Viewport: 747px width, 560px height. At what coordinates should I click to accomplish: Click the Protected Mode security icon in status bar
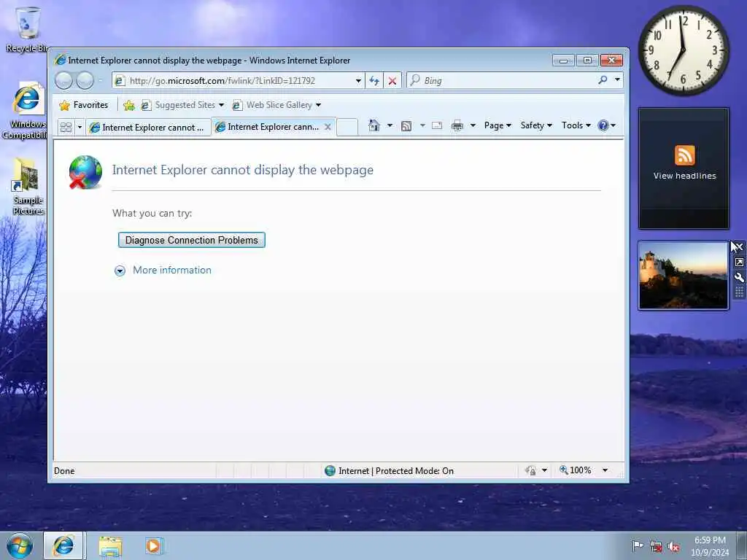[x=530, y=470]
